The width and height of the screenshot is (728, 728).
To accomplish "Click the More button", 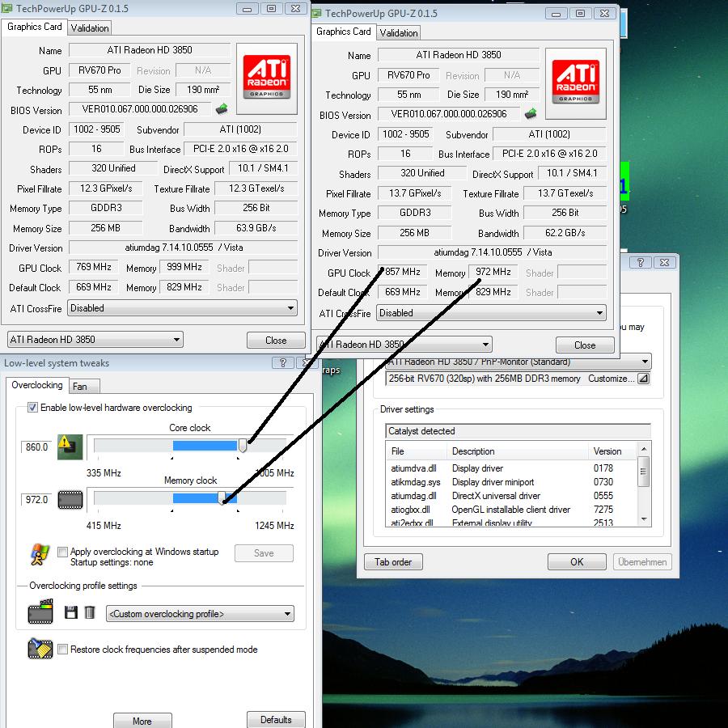I will pos(142,721).
